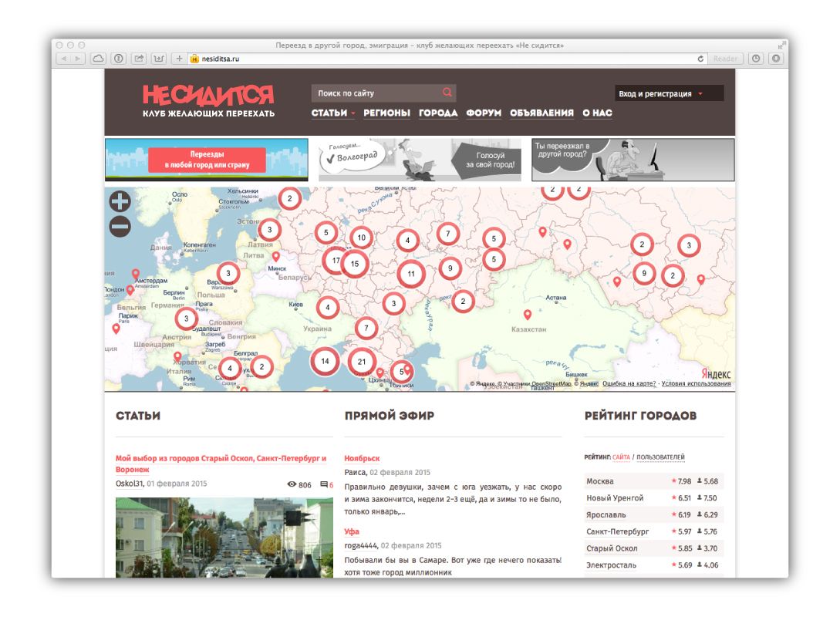The image size is (840, 617).
Task: Click the Safari Reader button
Action: tap(725, 59)
